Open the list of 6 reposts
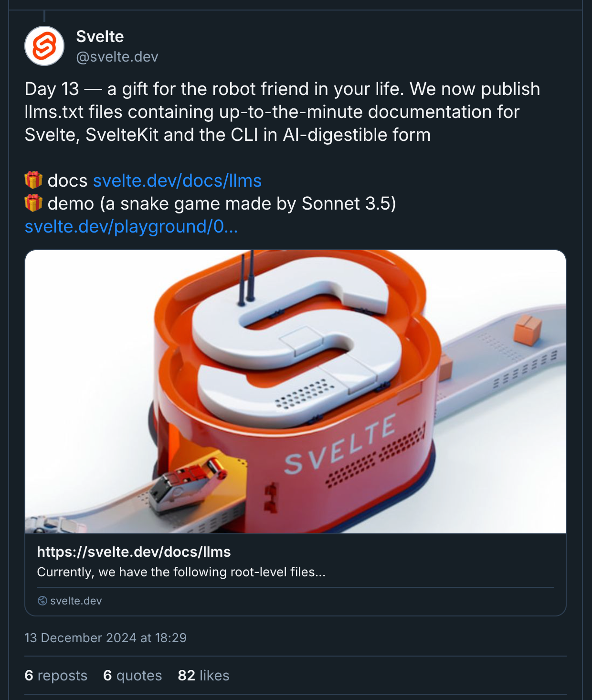The image size is (592, 700). tap(55, 675)
